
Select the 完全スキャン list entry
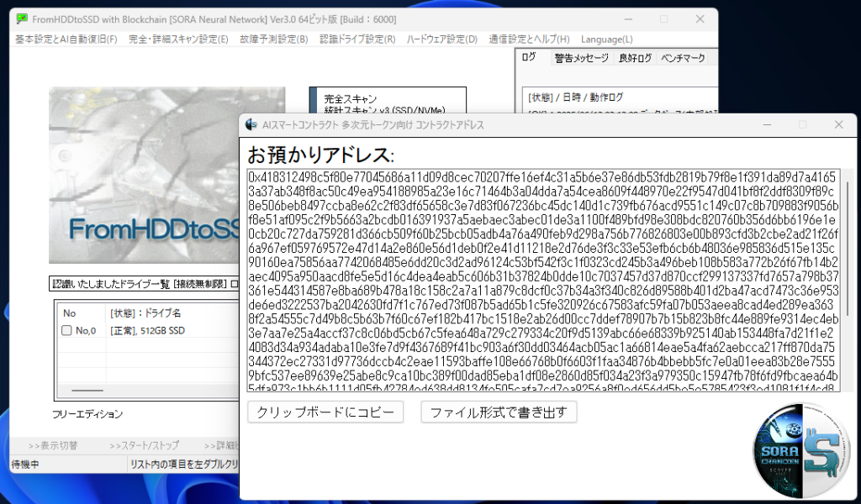[351, 99]
